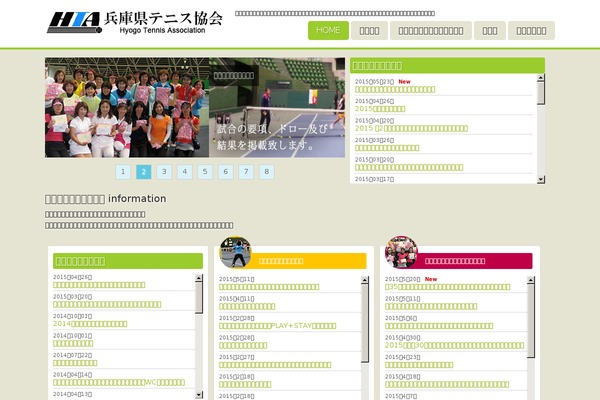Open the HOME navigation tab
The height and width of the screenshot is (400, 600).
coord(328,30)
